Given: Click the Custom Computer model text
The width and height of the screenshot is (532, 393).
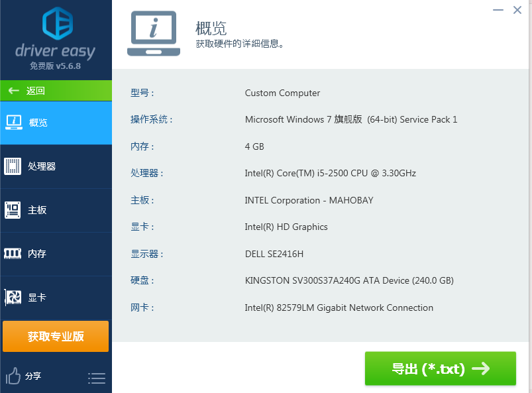Looking at the screenshot, I should coord(282,93).
